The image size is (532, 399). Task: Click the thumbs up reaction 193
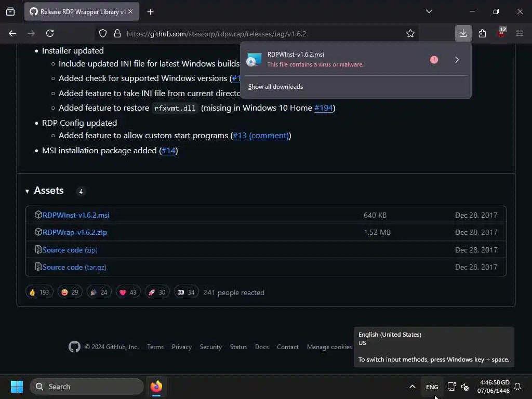tap(39, 292)
